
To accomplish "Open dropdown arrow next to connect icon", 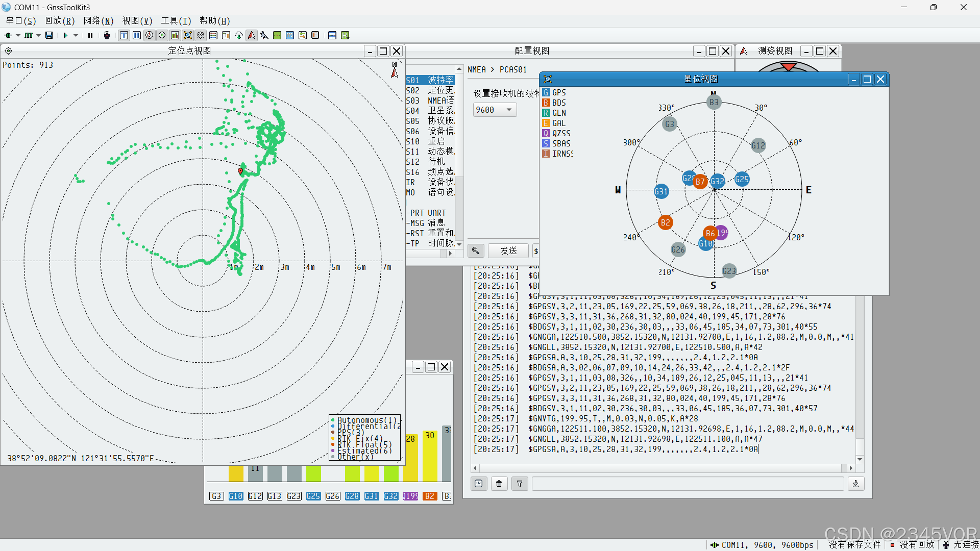I will pos(18,35).
